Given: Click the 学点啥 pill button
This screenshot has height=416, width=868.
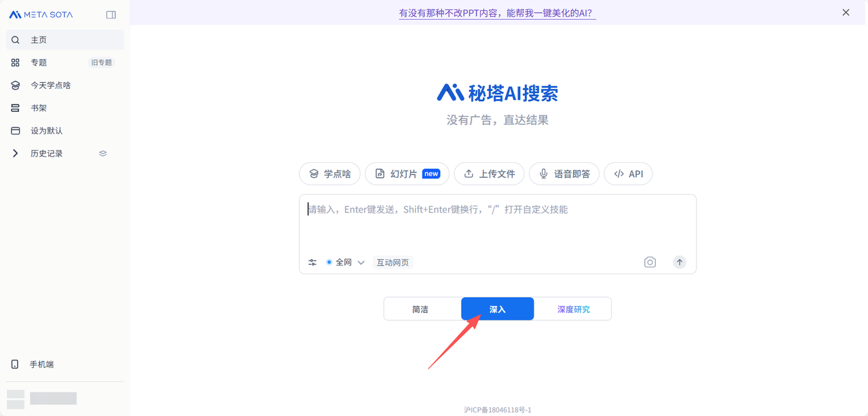Looking at the screenshot, I should coord(330,174).
